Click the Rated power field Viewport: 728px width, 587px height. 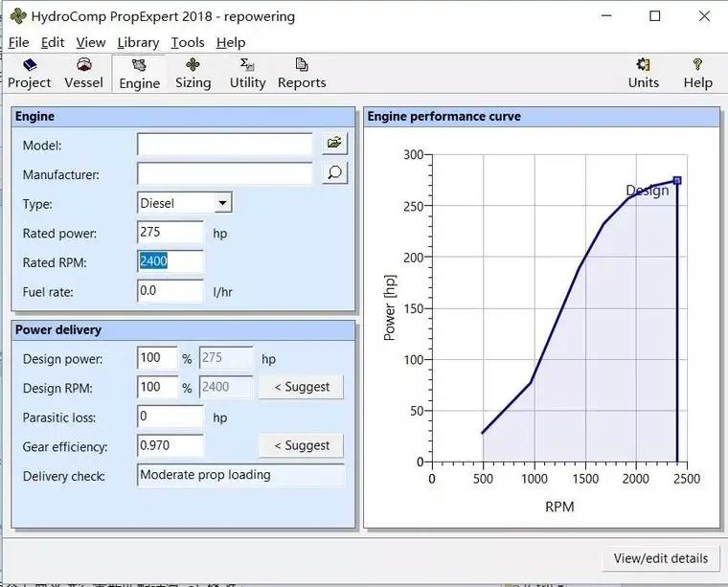pos(171,232)
